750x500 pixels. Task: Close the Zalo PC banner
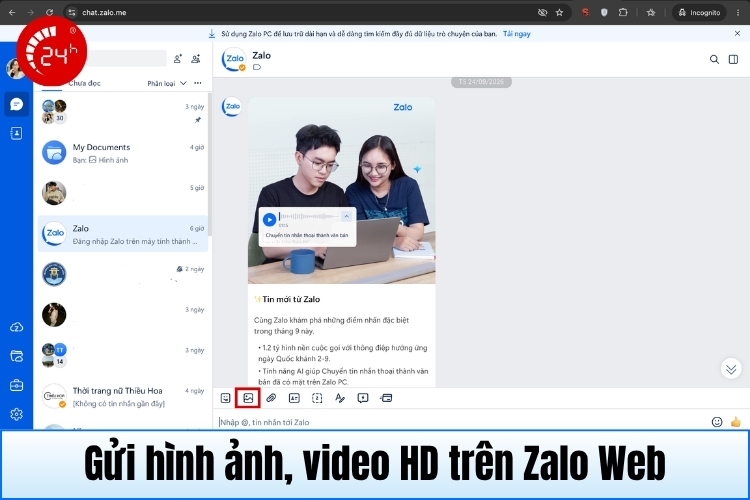(x=737, y=33)
